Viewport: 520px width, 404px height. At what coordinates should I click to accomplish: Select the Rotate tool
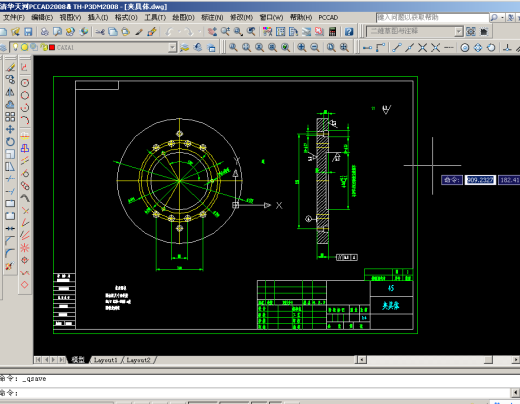10,142
